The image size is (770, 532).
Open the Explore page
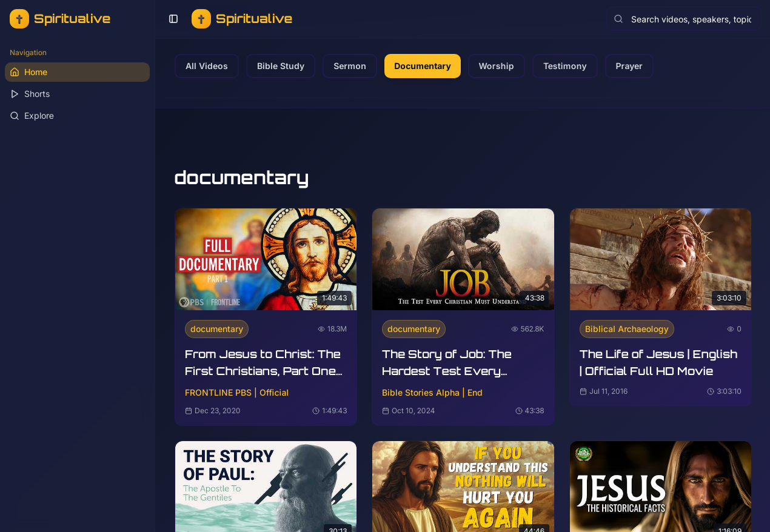coord(77,116)
